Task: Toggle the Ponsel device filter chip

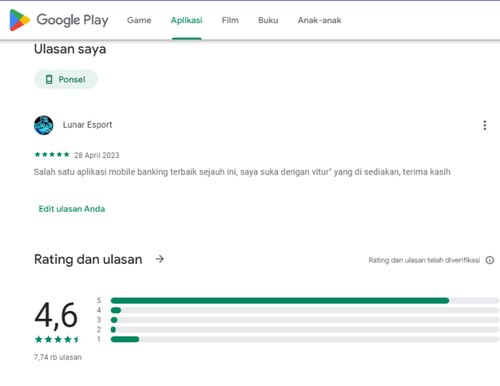Action: click(66, 79)
